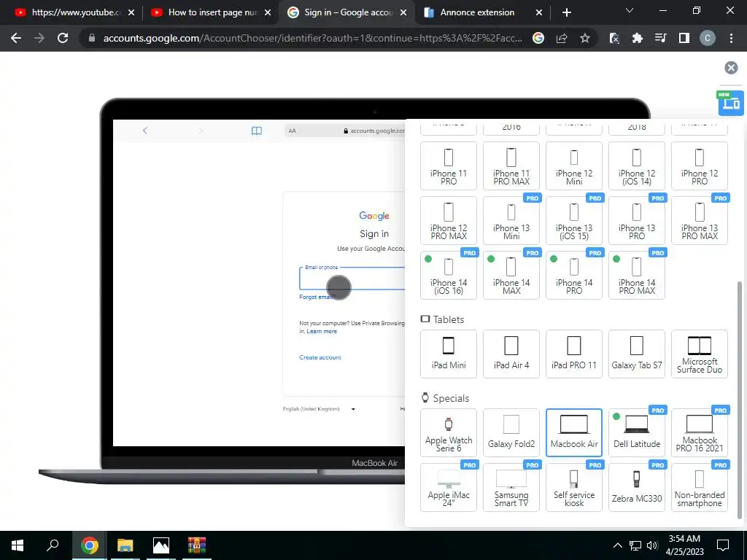The width and height of the screenshot is (747, 560).
Task: Select the iPhone 13 Mini device
Action: (x=511, y=221)
